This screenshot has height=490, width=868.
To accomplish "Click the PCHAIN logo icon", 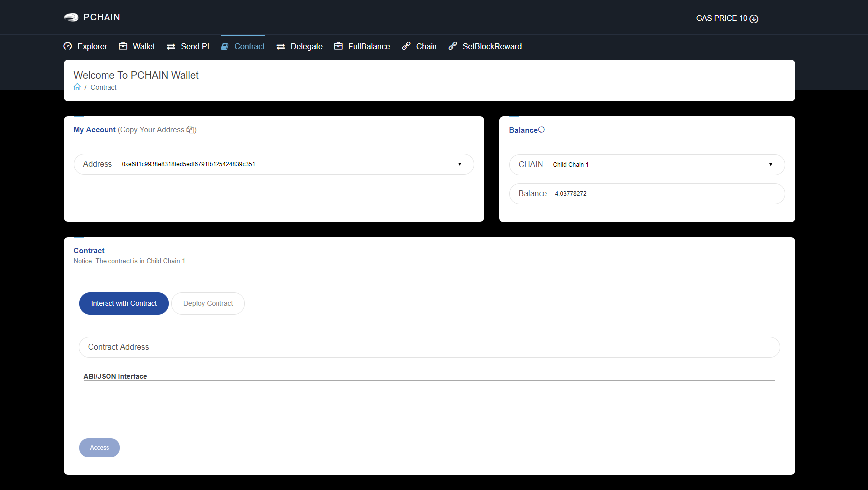I will click(71, 17).
